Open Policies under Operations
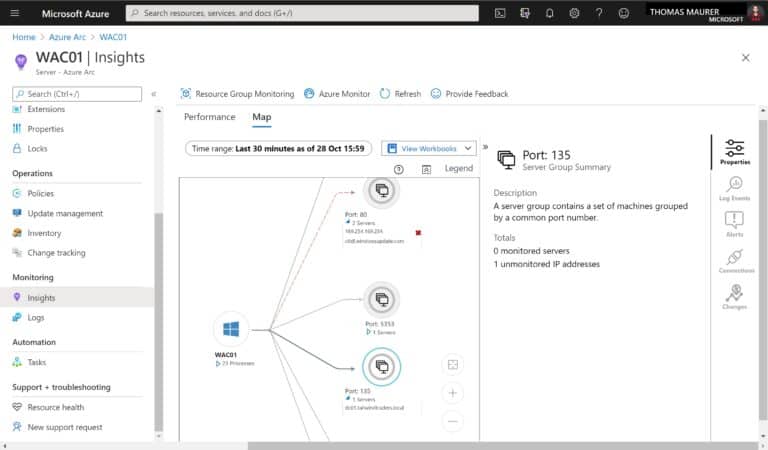Viewport: 768px width, 450px height. (x=40, y=193)
